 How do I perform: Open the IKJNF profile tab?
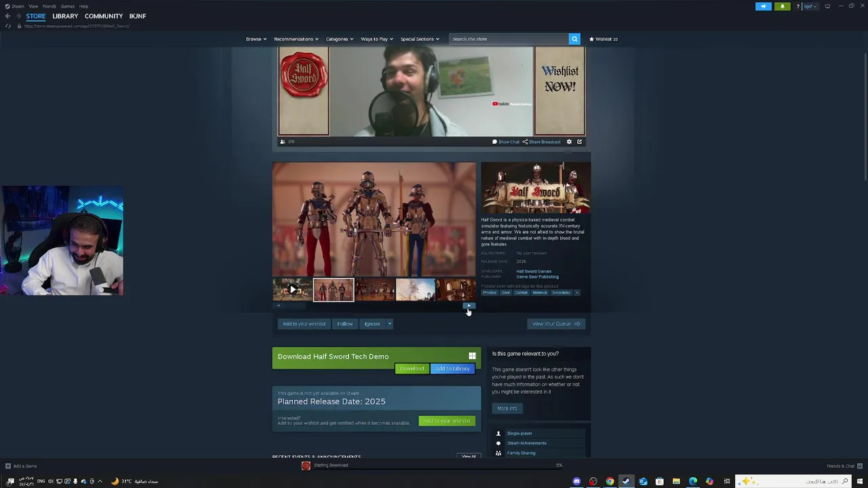tap(138, 16)
